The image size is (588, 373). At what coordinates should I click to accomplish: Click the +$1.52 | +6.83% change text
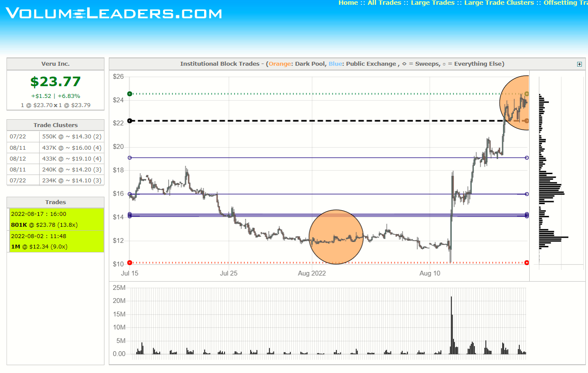click(x=56, y=96)
